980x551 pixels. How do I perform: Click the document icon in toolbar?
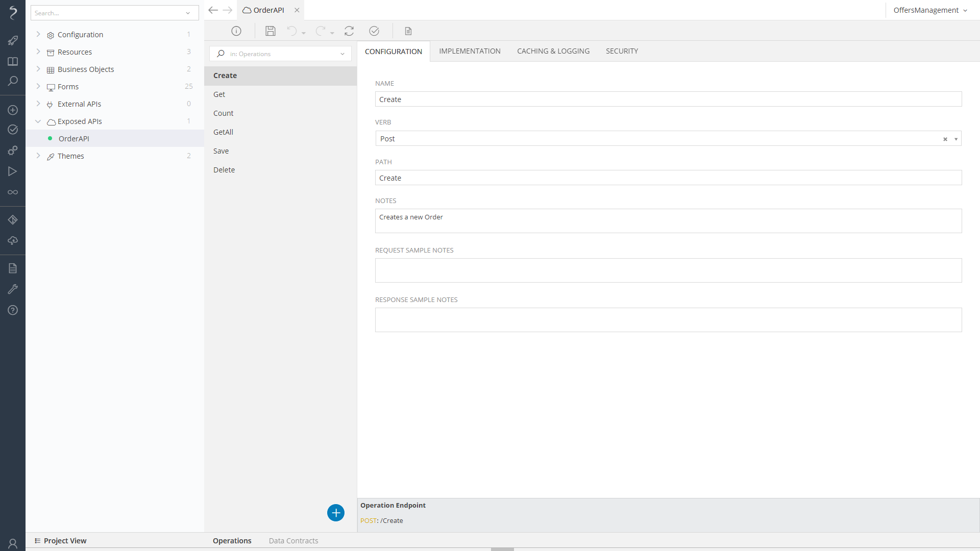(408, 31)
